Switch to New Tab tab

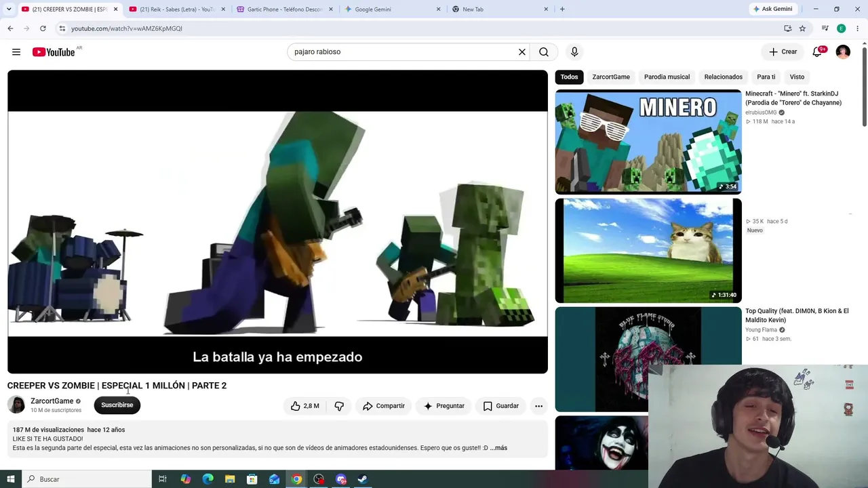(x=500, y=9)
